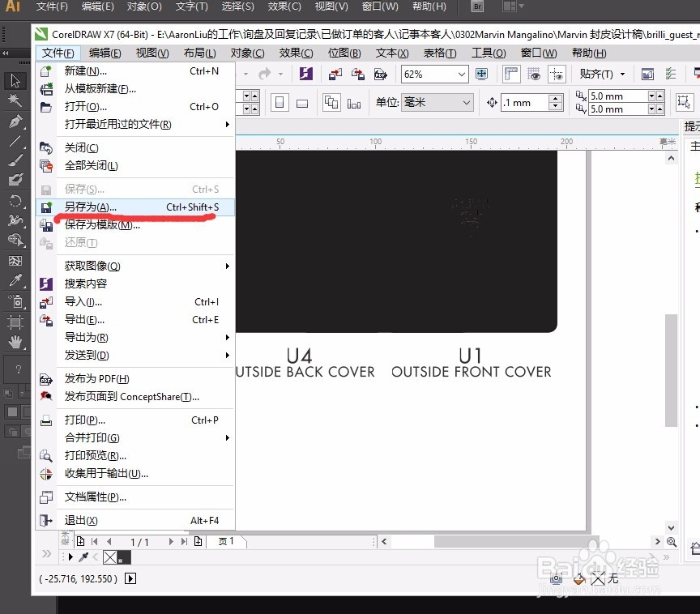Launch full-screen preview from the toolbar
Screen dimensions: 700x614
click(480, 74)
